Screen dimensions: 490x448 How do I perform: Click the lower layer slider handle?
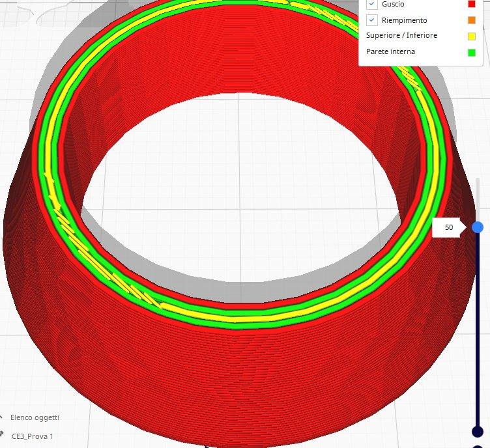point(477,432)
